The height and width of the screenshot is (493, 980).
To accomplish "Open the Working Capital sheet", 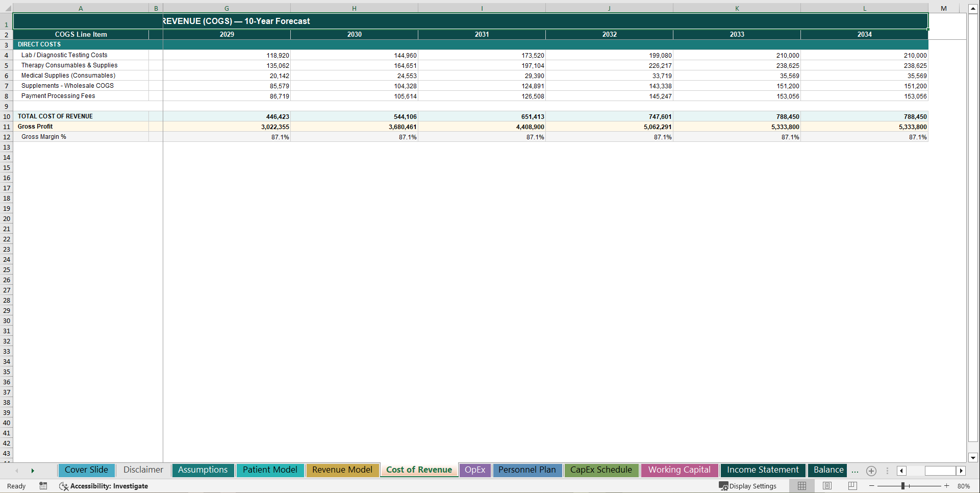I will coord(679,470).
